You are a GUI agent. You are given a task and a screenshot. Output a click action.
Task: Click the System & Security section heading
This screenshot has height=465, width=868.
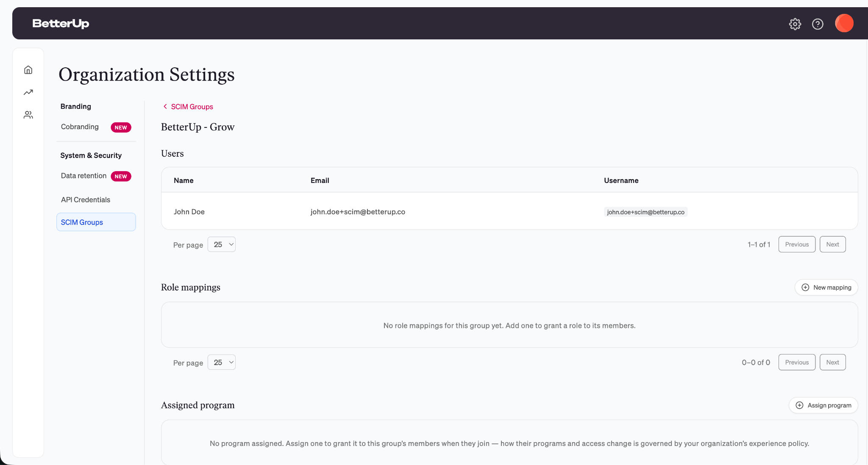point(91,155)
